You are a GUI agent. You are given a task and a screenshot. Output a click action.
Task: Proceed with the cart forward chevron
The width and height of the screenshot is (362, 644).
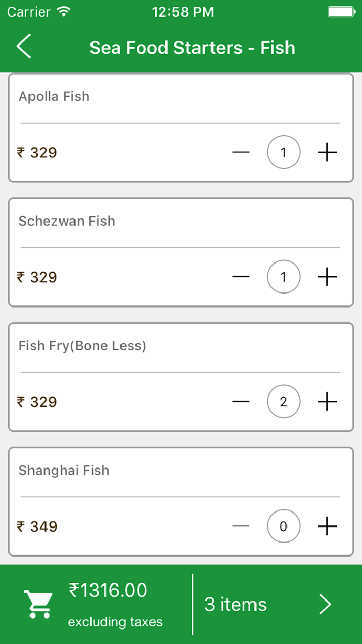point(325,604)
